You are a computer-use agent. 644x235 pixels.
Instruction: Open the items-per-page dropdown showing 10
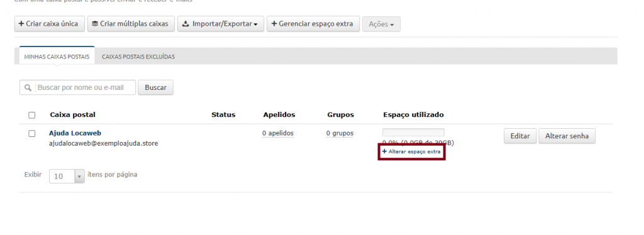coord(67,176)
